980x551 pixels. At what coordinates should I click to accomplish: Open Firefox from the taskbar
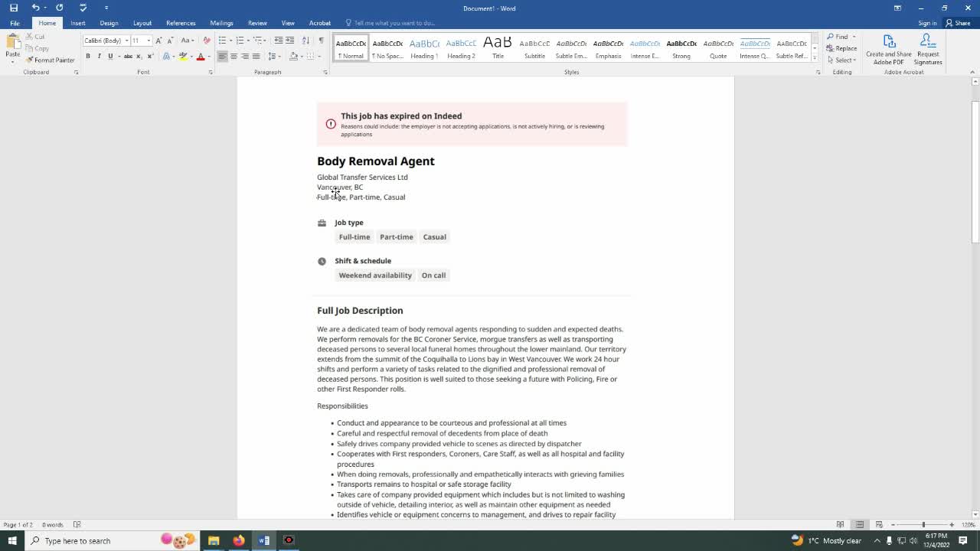coord(239,540)
